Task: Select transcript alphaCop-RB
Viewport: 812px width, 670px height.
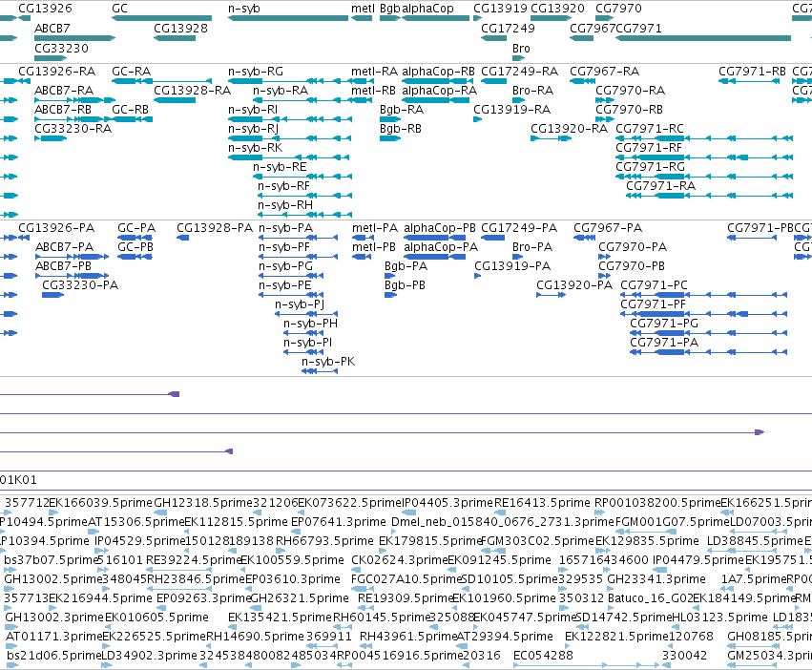Action: (438, 71)
